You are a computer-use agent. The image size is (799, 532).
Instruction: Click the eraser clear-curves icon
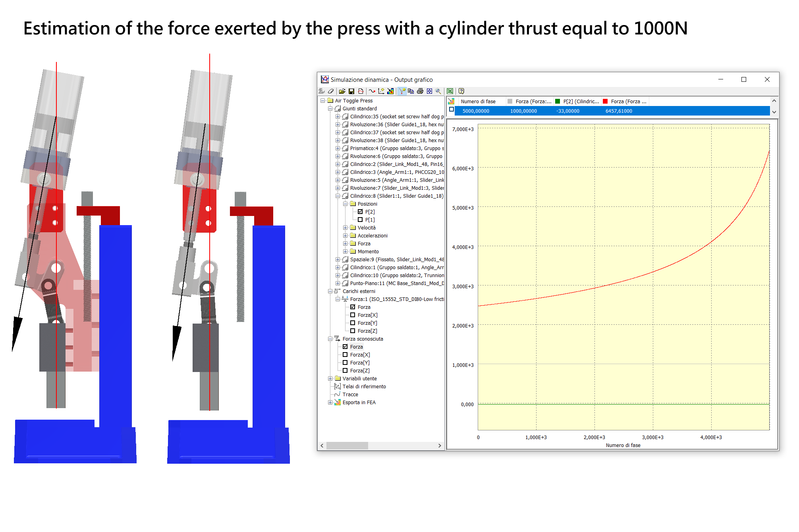tap(331, 91)
